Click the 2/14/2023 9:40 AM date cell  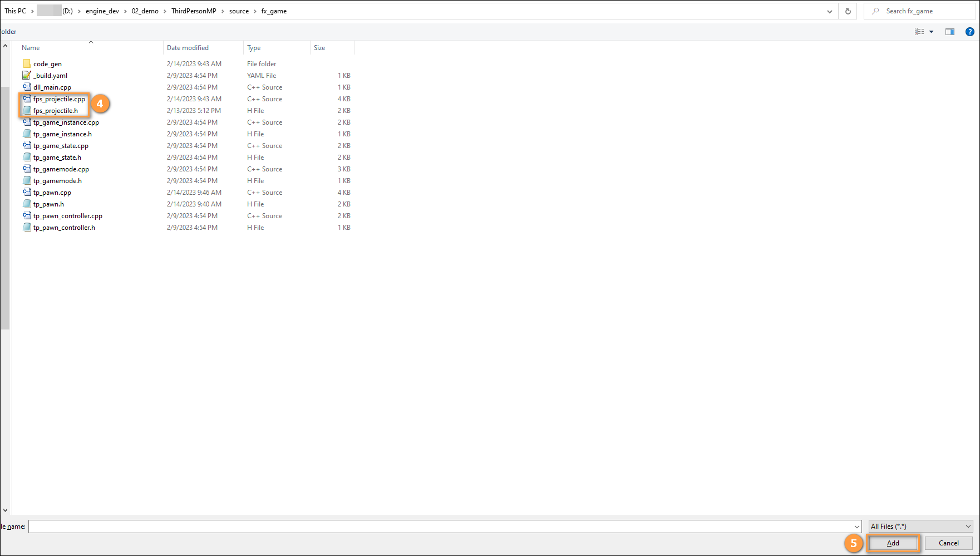click(194, 204)
